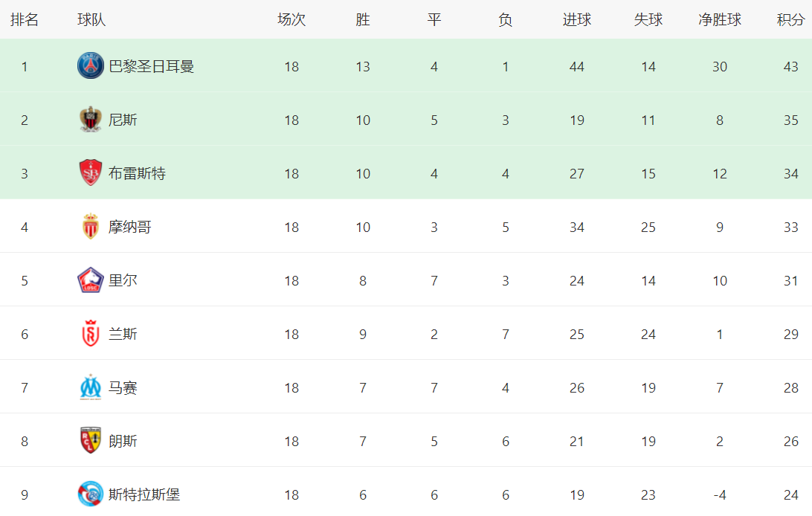Viewport: 812px width, 516px height.
Task: Click the Strasbourg club crest icon
Action: pos(91,494)
